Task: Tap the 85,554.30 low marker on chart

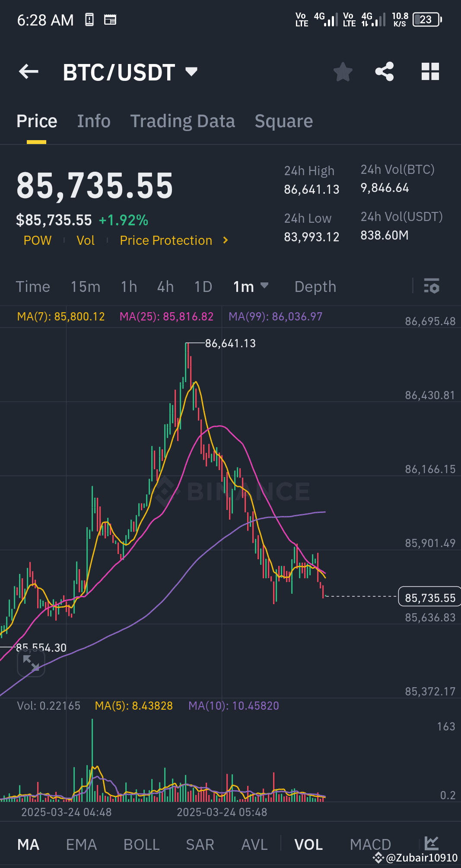Action: pyautogui.click(x=41, y=647)
